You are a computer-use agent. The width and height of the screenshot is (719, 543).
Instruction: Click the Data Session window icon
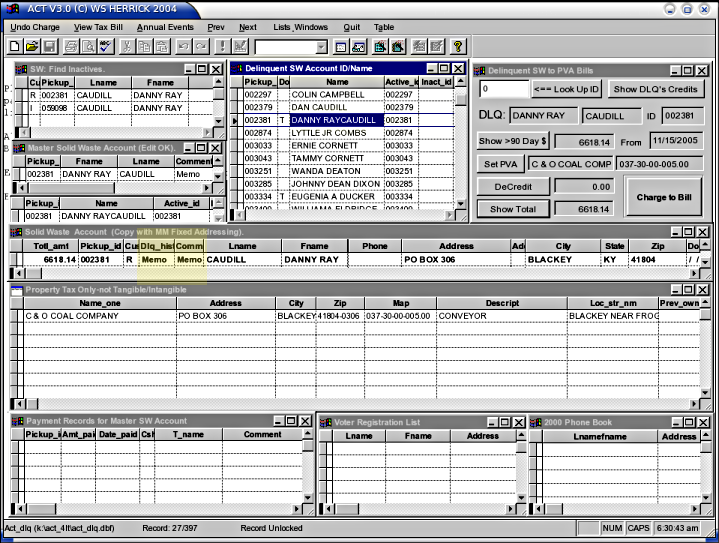coord(359,46)
